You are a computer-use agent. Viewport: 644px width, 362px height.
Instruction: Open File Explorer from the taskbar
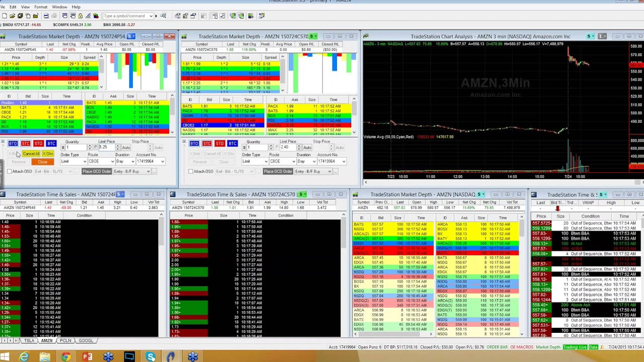[45, 357]
